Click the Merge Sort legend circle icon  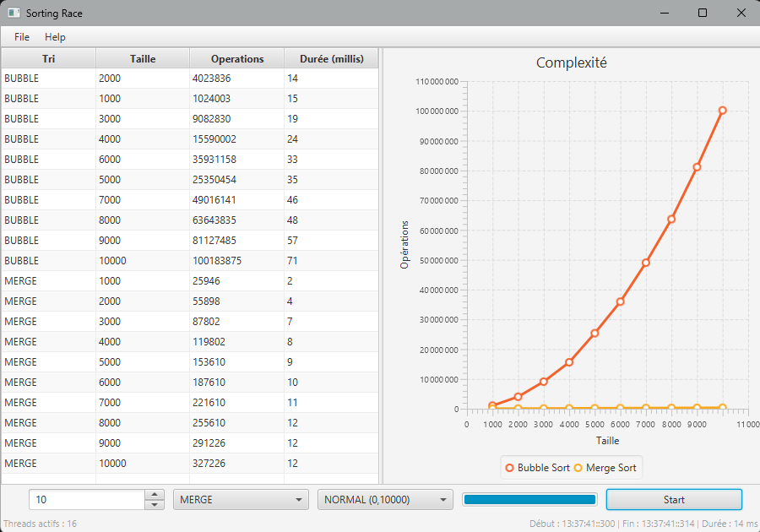(578, 468)
